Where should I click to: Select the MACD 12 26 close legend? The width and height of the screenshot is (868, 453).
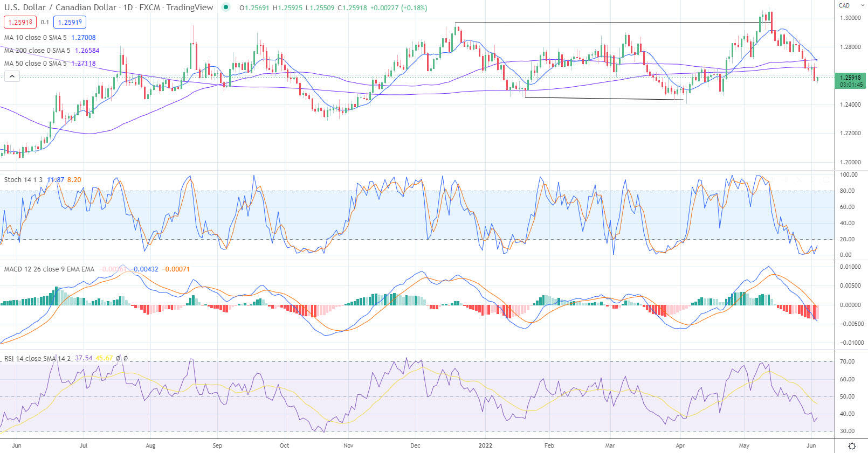pyautogui.click(x=49, y=269)
